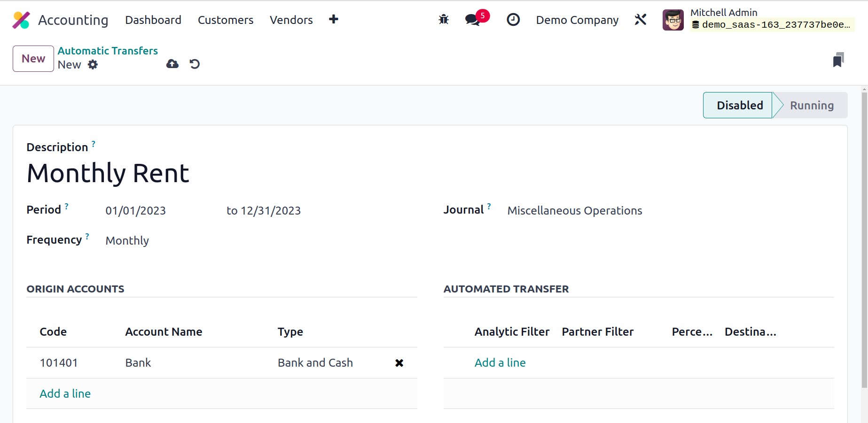This screenshot has height=423, width=868.
Task: Switch status to Running
Action: pyautogui.click(x=812, y=106)
